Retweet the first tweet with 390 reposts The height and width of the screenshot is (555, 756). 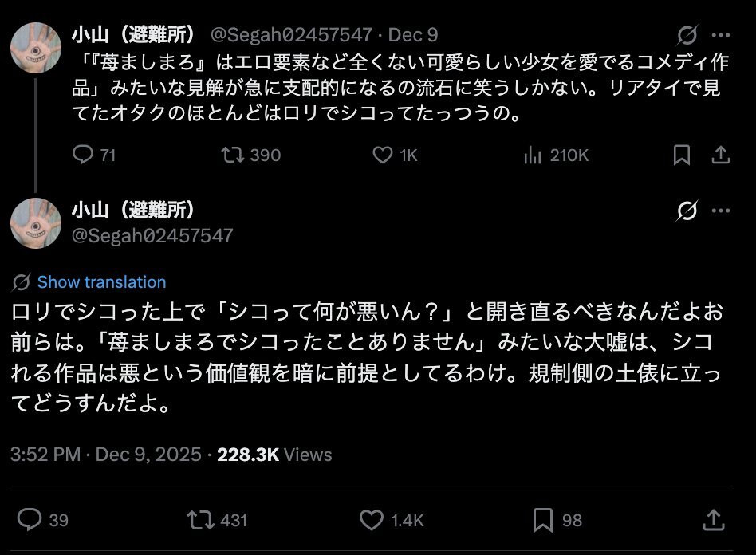(231, 155)
